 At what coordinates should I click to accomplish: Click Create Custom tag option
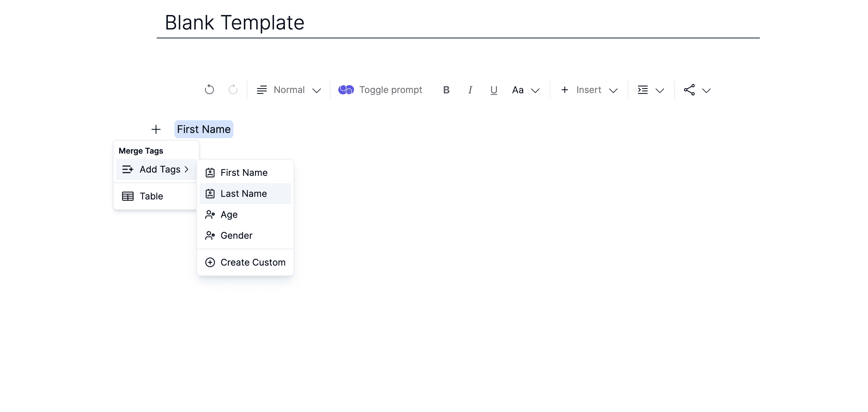click(x=253, y=262)
